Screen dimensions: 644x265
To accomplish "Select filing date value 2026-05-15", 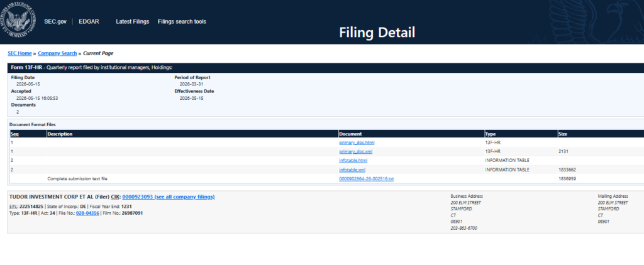I will point(28,84).
